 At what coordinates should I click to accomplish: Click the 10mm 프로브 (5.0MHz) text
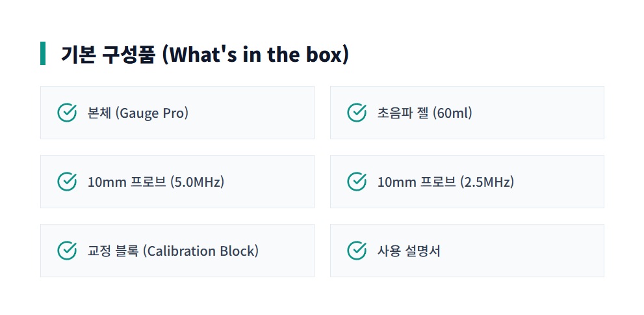[x=155, y=182]
